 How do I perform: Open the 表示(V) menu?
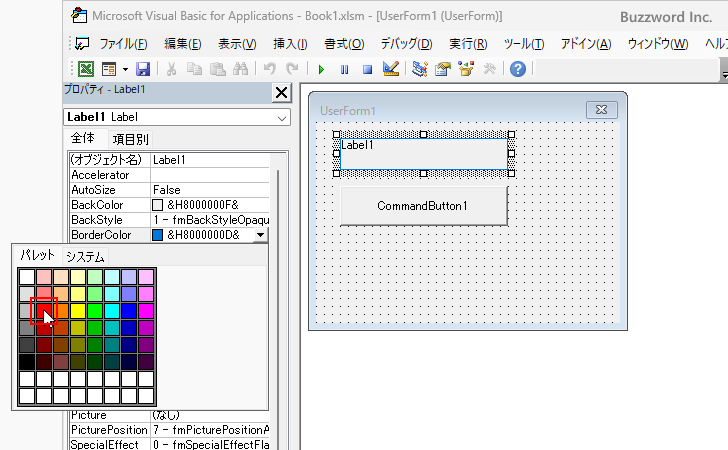237,44
